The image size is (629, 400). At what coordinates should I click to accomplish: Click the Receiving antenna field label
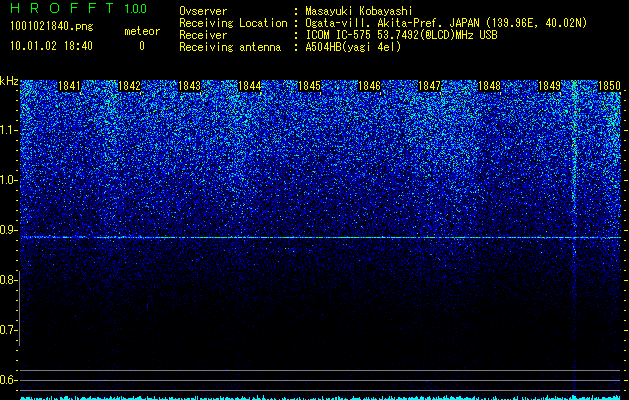click(x=230, y=47)
